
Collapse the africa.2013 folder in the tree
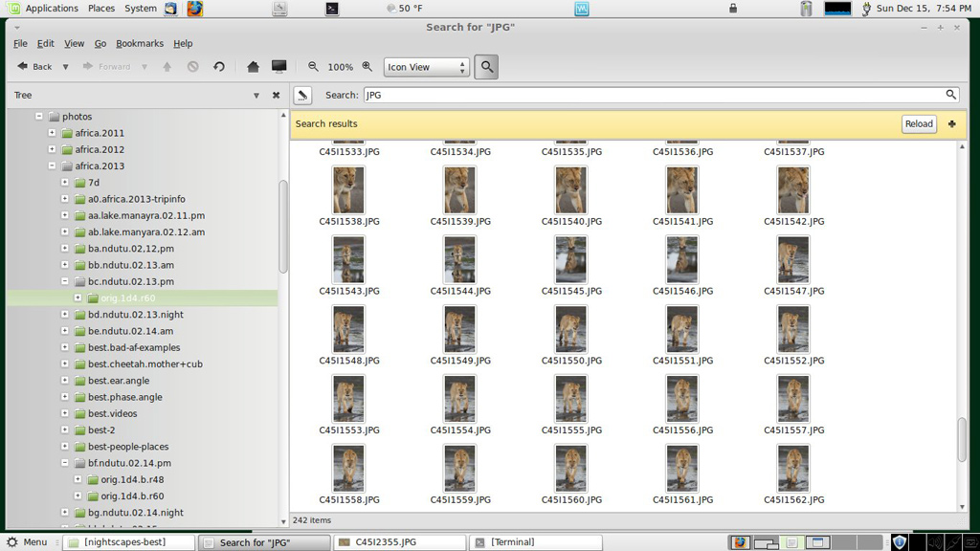pos(52,166)
